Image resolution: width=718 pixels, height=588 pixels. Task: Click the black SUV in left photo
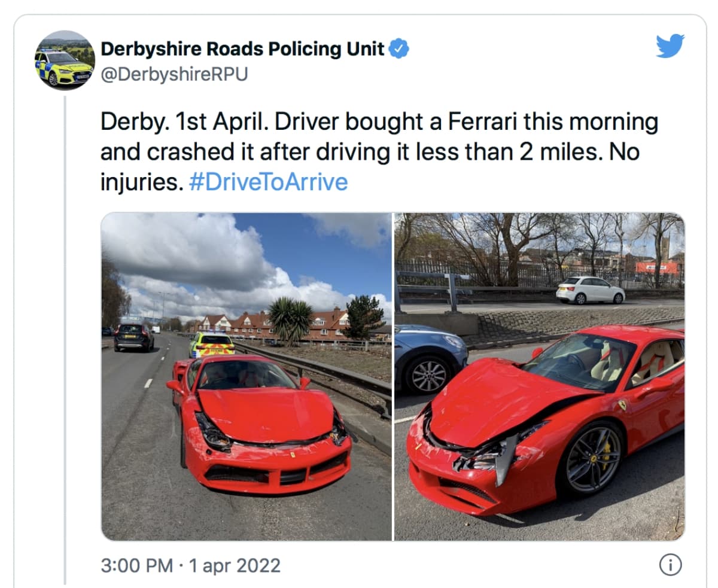coord(133,336)
